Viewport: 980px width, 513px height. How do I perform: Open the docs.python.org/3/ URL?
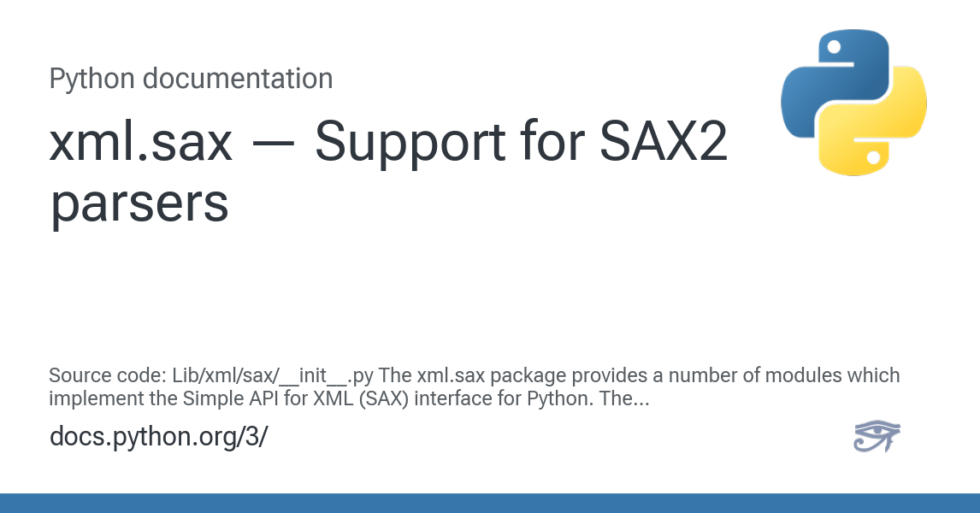[x=159, y=436]
